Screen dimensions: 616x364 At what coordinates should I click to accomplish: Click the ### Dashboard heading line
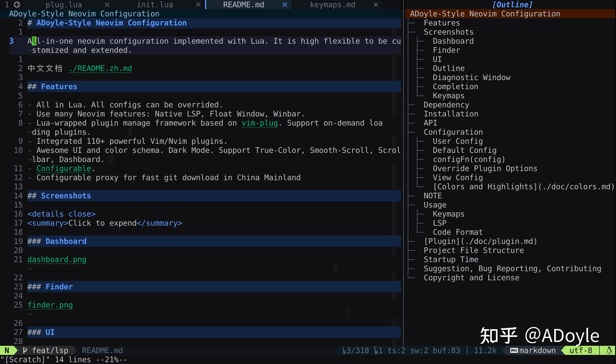[x=214, y=241]
